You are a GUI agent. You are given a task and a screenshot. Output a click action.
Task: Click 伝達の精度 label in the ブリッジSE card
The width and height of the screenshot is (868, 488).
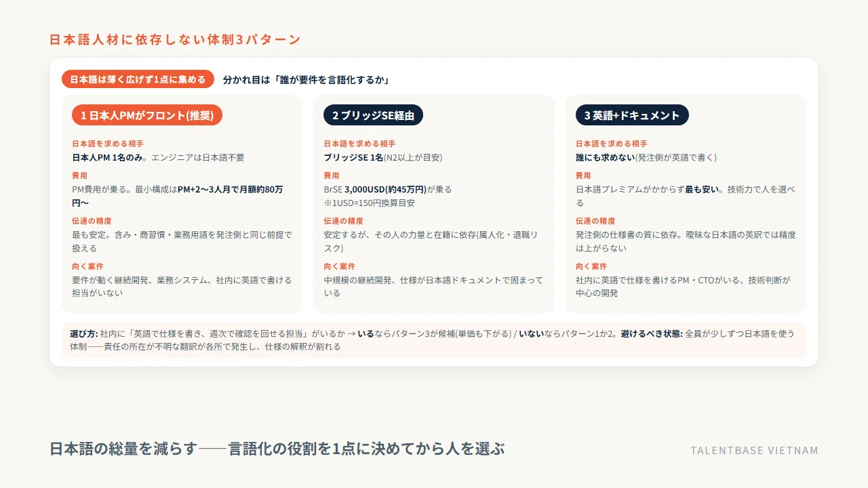click(343, 221)
